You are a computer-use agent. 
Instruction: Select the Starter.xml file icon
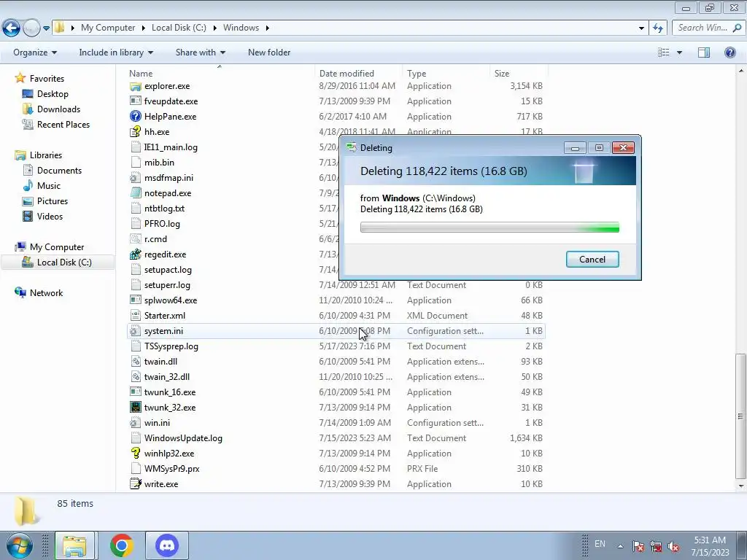[136, 315]
